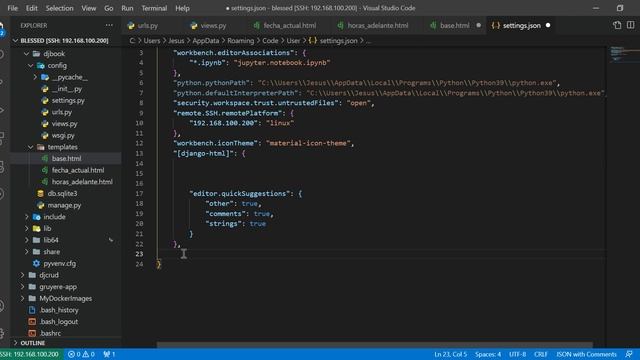Expand the djcrud folder
This screenshot has width=640, height=360.
(x=22, y=275)
